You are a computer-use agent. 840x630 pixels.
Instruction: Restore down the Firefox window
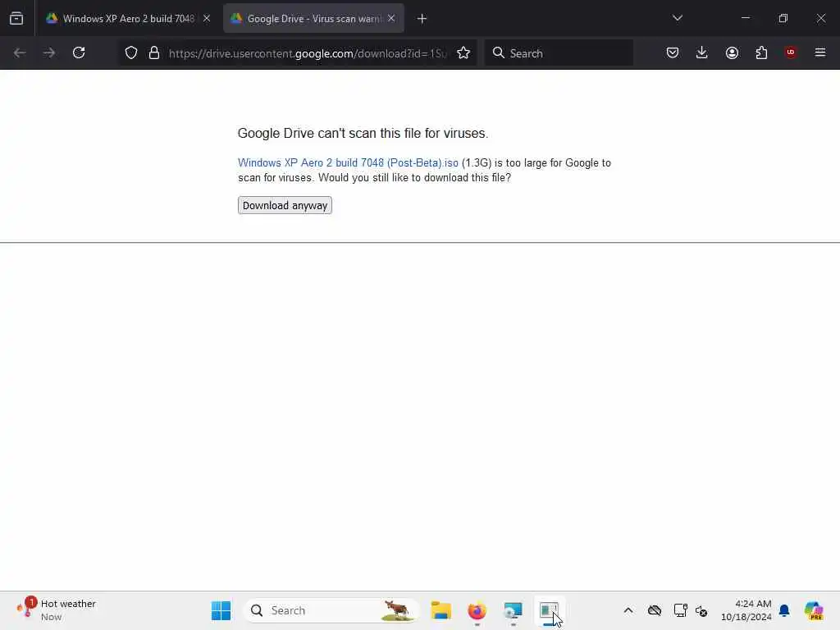tap(783, 18)
